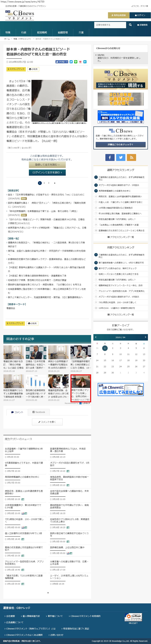Screen dimensions: 151x644
Task: Go to next article page arrow
Action: coord(55,183)
